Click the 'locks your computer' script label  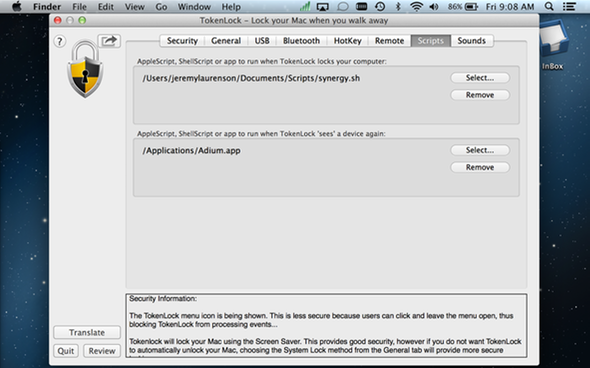262,61
